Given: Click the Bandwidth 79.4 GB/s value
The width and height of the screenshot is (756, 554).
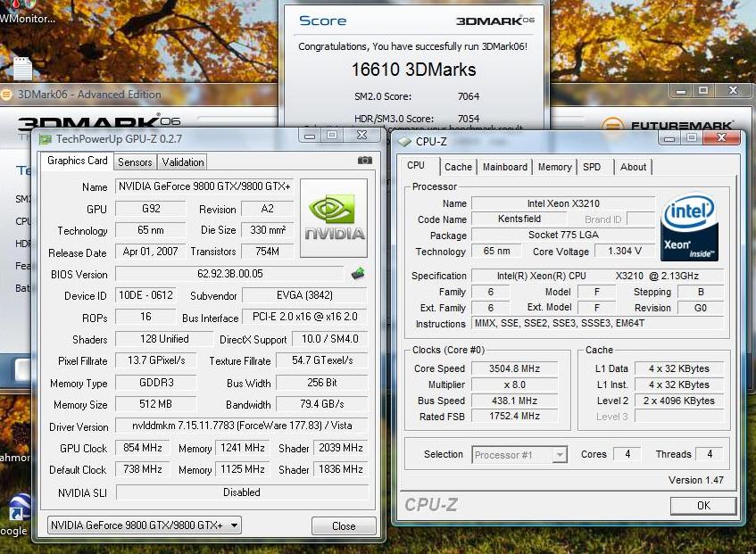Looking at the screenshot, I should coord(322,404).
